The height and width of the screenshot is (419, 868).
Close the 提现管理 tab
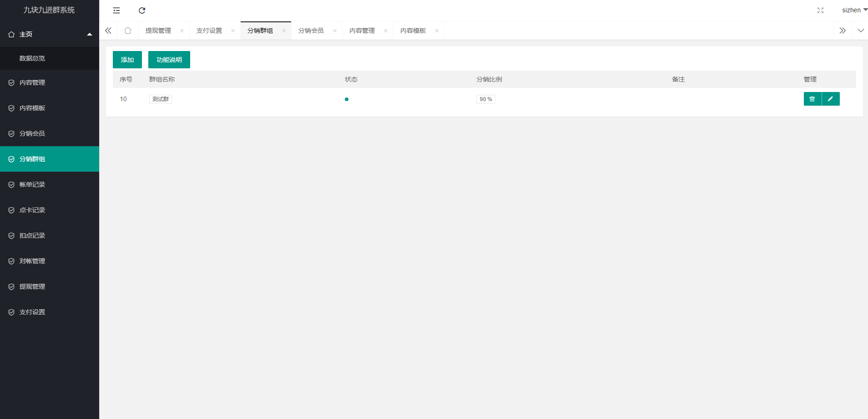coord(182,31)
